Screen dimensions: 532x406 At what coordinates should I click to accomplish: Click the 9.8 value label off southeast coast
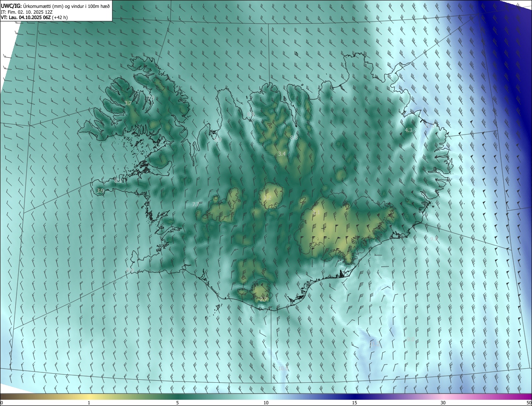(x=434, y=239)
